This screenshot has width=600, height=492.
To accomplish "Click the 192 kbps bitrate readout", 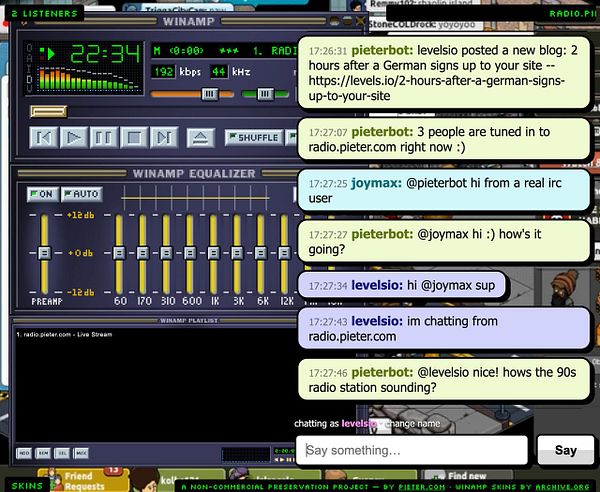I will click(x=164, y=72).
